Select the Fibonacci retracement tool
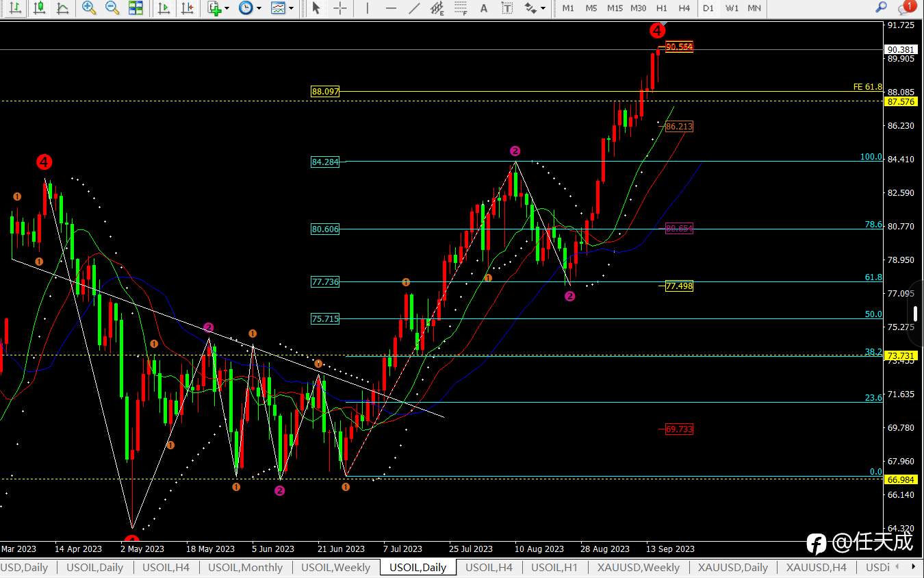Image resolution: width=924 pixels, height=578 pixels. tap(461, 8)
